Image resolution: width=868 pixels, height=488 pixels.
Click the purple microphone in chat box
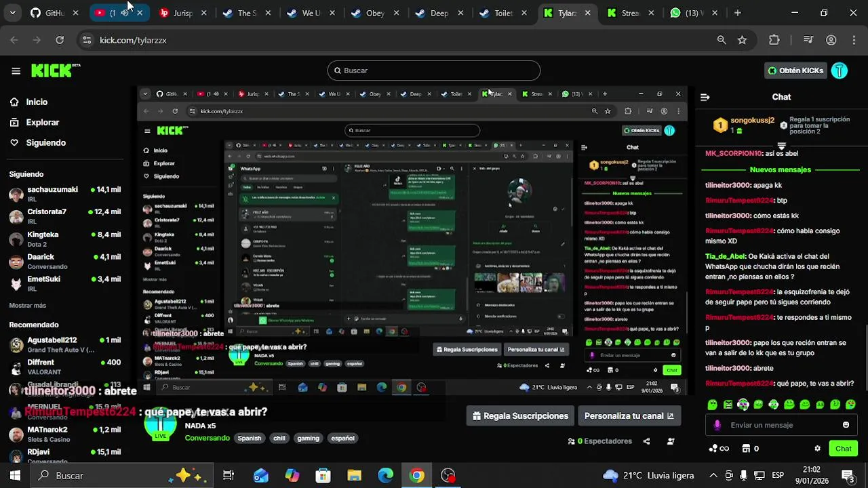click(x=717, y=425)
